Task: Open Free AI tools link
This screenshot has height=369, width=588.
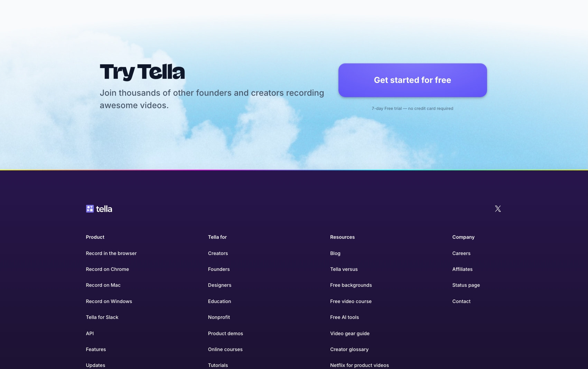Action: [345, 317]
